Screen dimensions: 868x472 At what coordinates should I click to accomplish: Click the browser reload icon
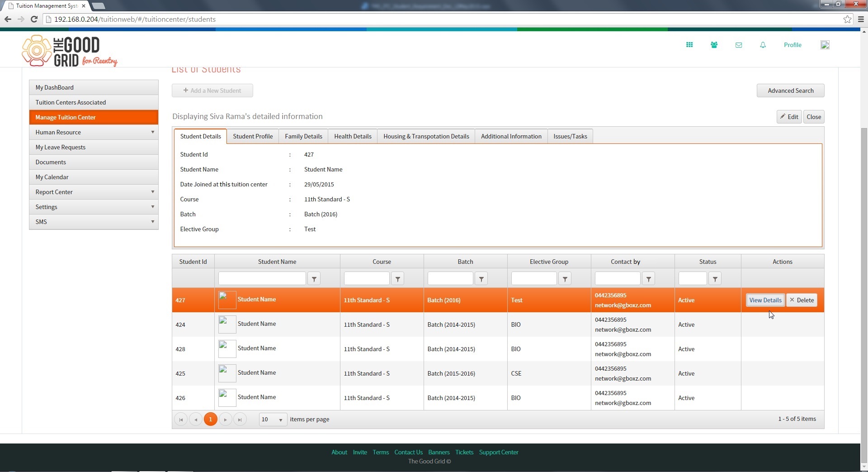(x=34, y=19)
